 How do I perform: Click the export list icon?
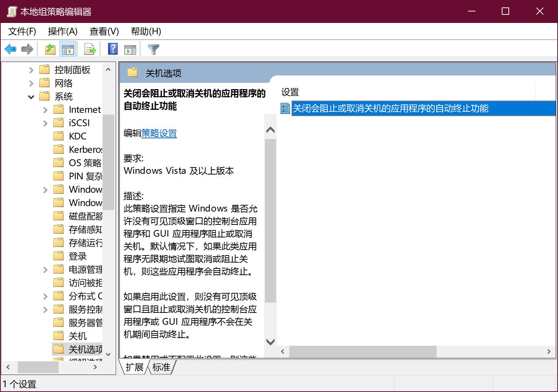tap(90, 49)
